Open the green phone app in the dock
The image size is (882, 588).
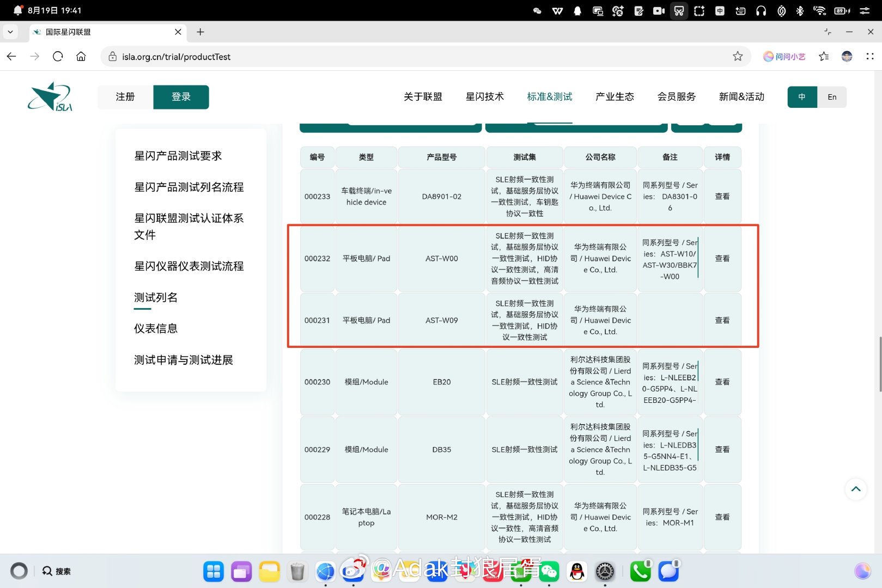(x=641, y=571)
